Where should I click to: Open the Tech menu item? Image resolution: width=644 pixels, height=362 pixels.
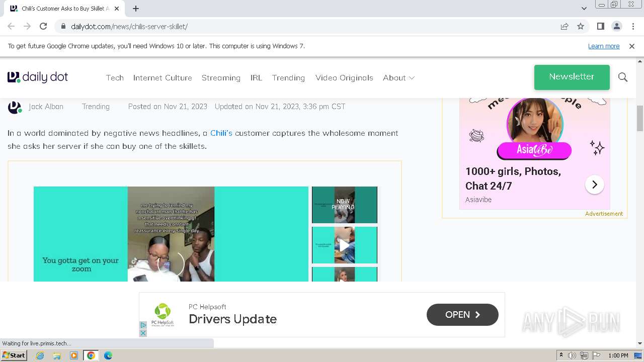[x=115, y=77]
